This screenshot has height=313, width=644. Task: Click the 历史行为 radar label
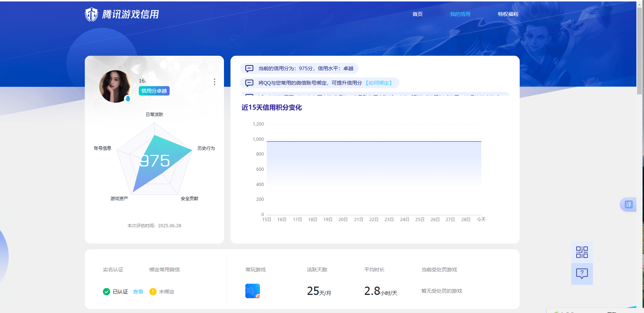(206, 148)
